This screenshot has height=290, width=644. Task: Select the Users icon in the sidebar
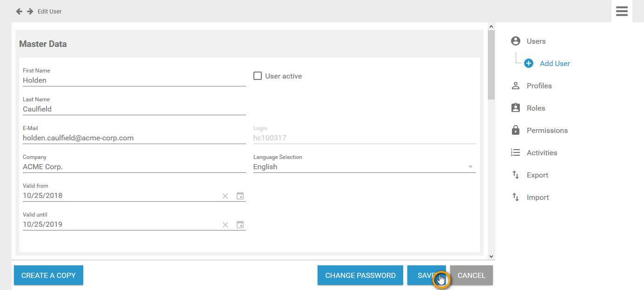click(x=515, y=41)
